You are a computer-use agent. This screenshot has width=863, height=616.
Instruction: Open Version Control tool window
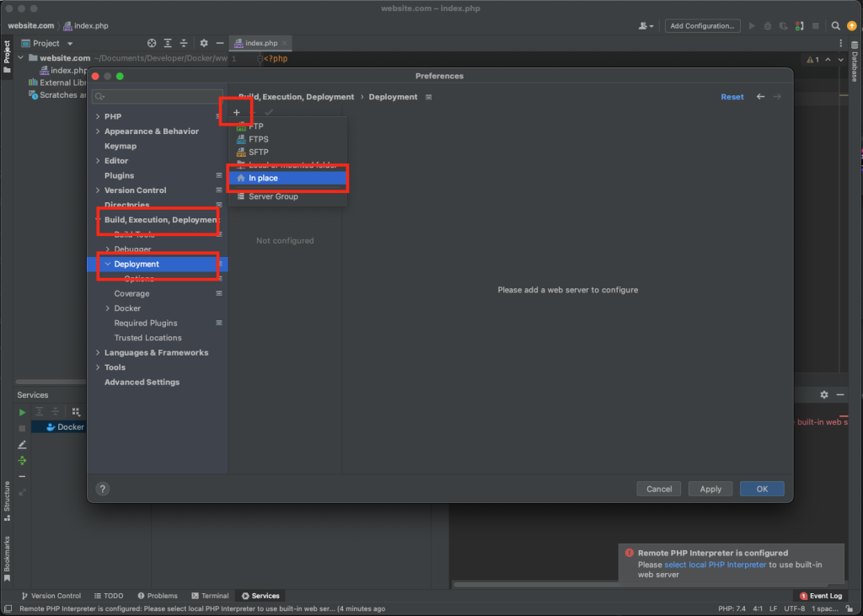[x=51, y=596]
